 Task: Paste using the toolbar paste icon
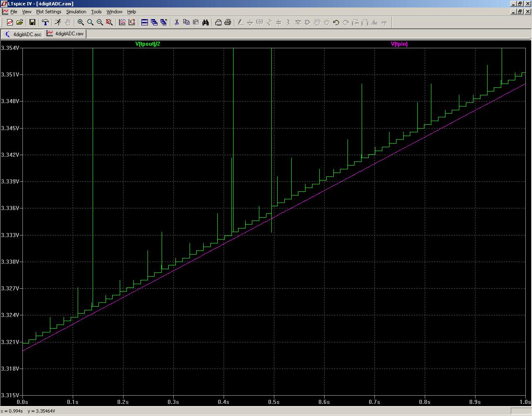coord(196,22)
